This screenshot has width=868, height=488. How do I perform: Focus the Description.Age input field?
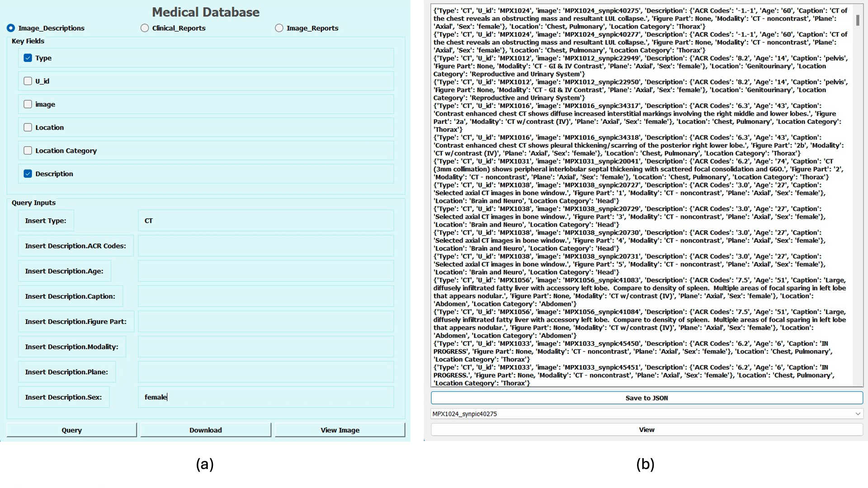[266, 271]
